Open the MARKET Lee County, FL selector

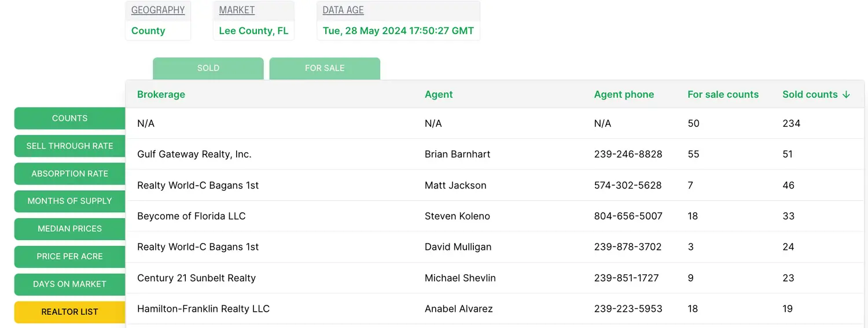click(x=253, y=31)
